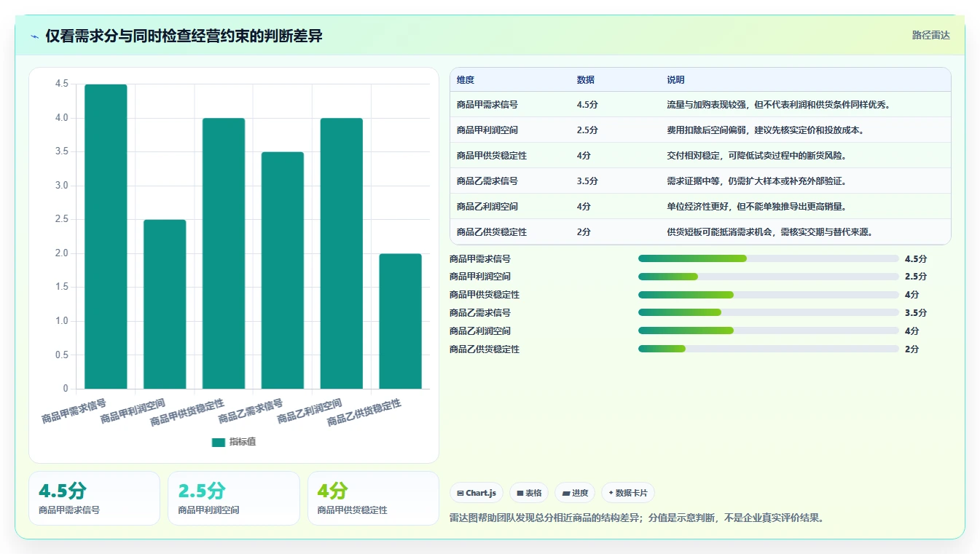Screen dimensions: 980x554
Task: Select table cell 商品乙利润空间
Action: tap(487, 207)
